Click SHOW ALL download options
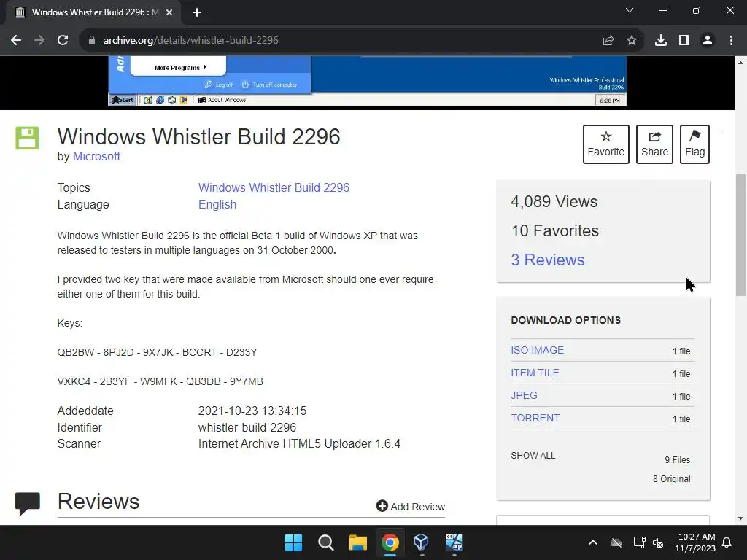The width and height of the screenshot is (747, 560). (x=533, y=456)
